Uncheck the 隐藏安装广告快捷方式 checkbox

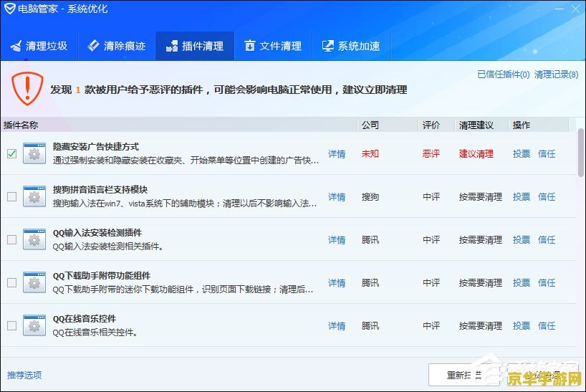click(x=12, y=153)
